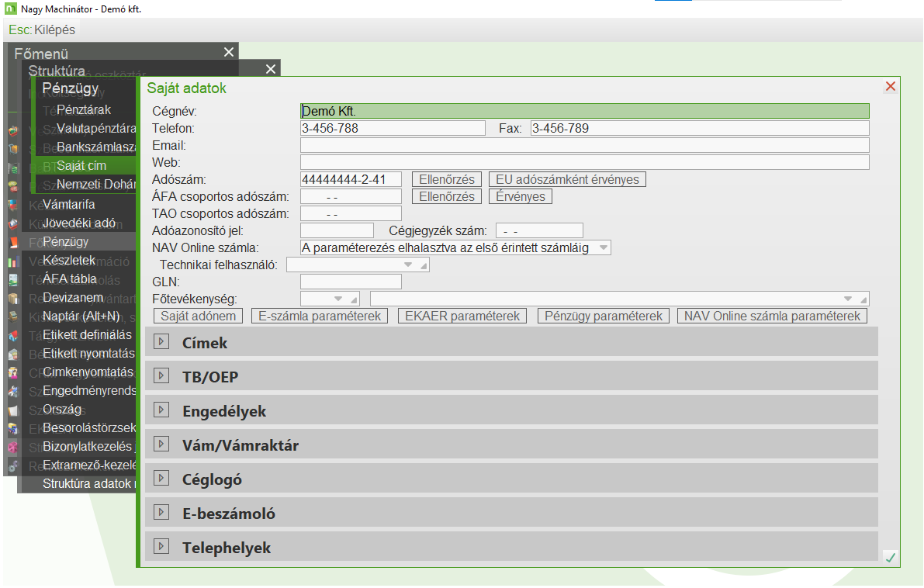Expand the Vám/Vámraktár section
Screen dimensions: 924x588
coord(161,444)
